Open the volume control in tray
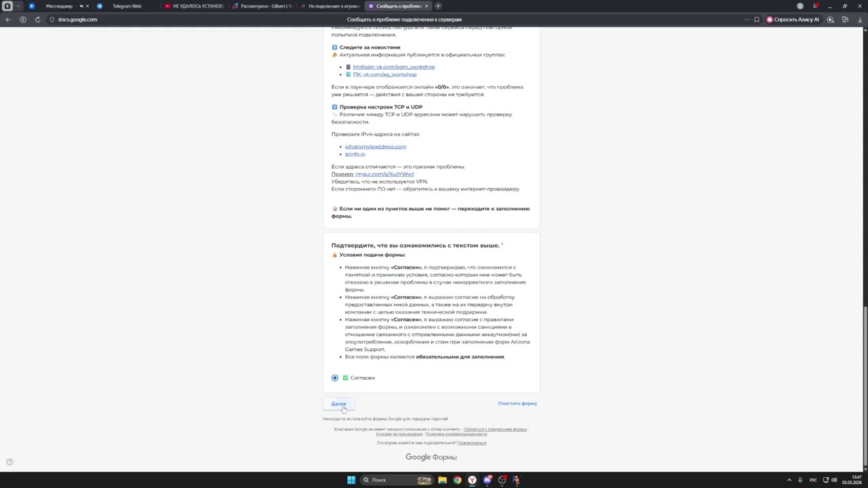Viewport: 868px width, 488px height. (834, 480)
